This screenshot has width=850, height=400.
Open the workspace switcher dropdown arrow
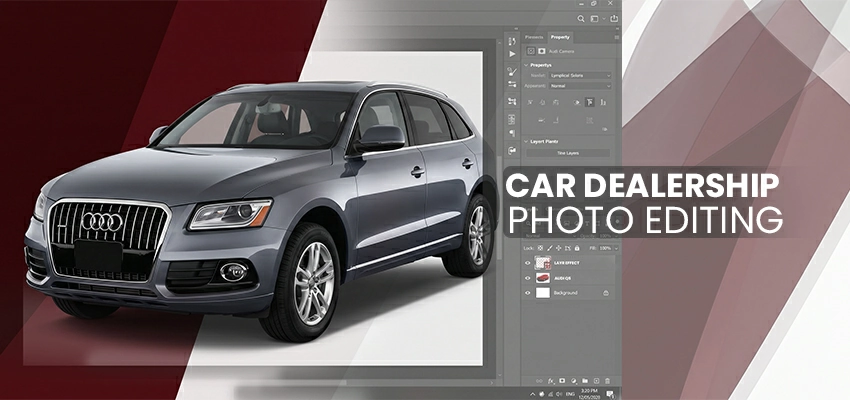pyautogui.click(x=604, y=19)
